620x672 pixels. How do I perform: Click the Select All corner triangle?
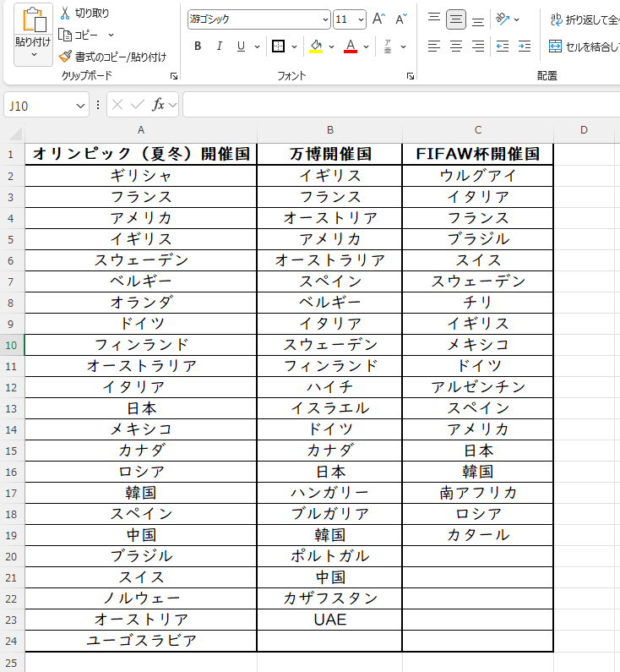(x=15, y=134)
